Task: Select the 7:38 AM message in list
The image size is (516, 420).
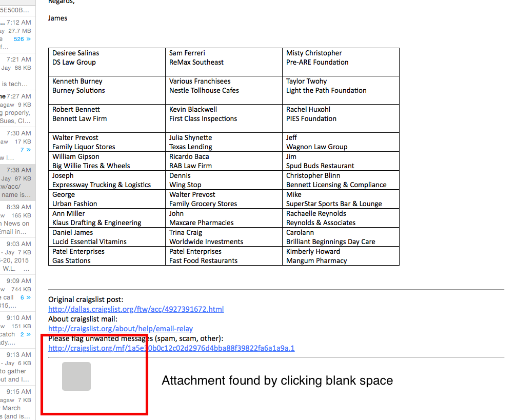Action: click(17, 182)
